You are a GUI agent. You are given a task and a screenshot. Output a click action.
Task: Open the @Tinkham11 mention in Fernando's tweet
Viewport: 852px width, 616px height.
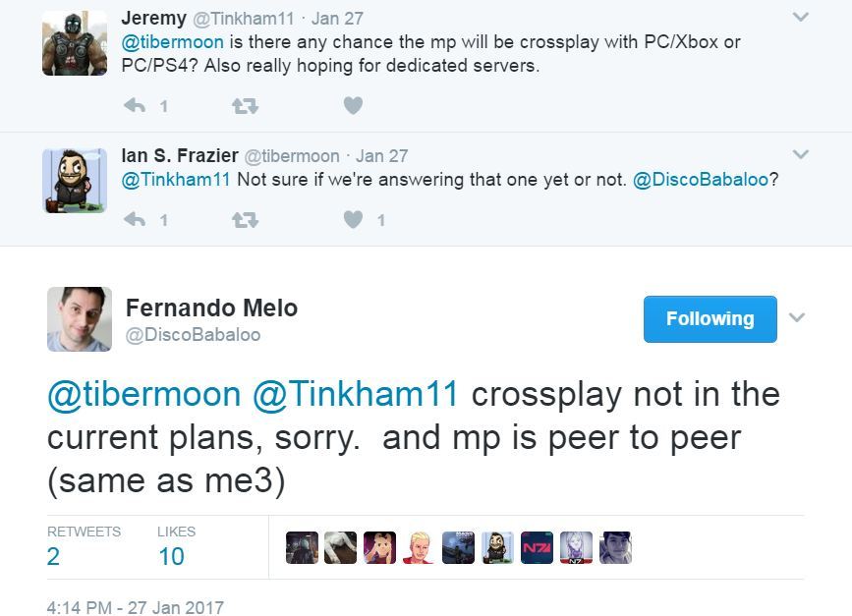tap(356, 394)
